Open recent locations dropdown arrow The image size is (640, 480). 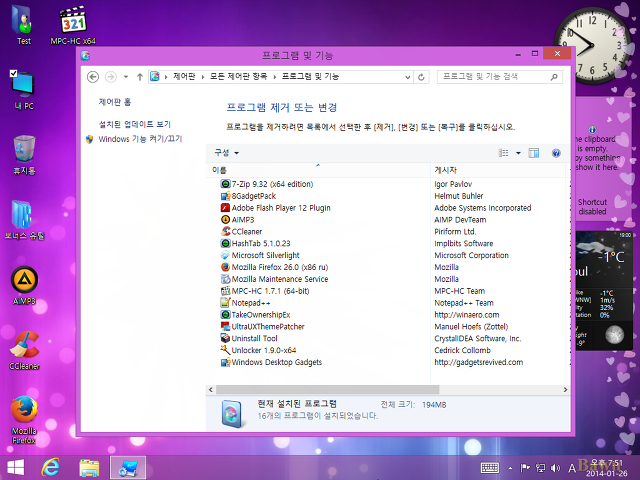coord(126,77)
